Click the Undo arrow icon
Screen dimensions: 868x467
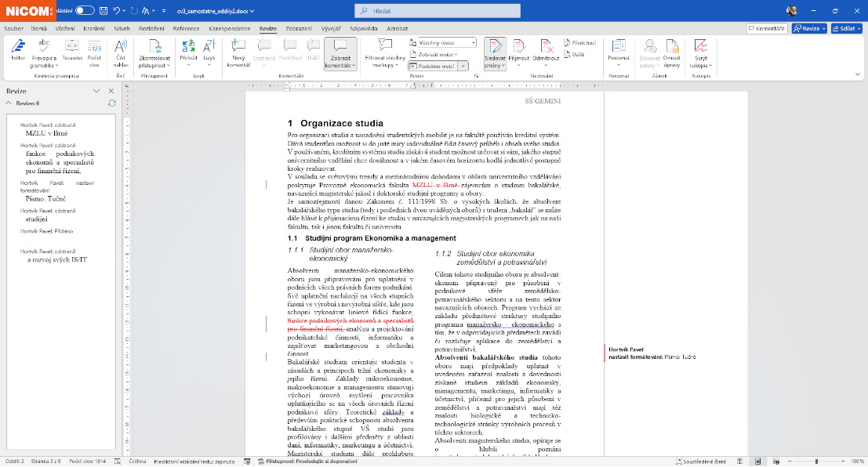coord(116,10)
